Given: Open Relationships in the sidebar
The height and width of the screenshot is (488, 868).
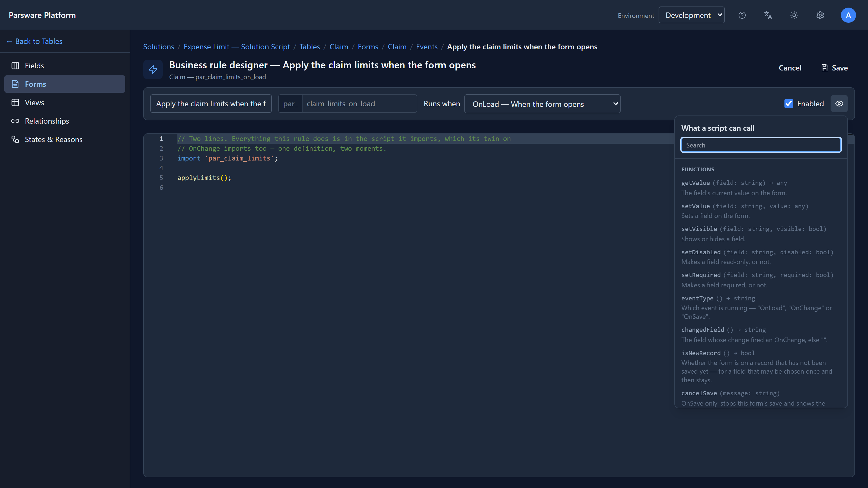Looking at the screenshot, I should (x=65, y=121).
